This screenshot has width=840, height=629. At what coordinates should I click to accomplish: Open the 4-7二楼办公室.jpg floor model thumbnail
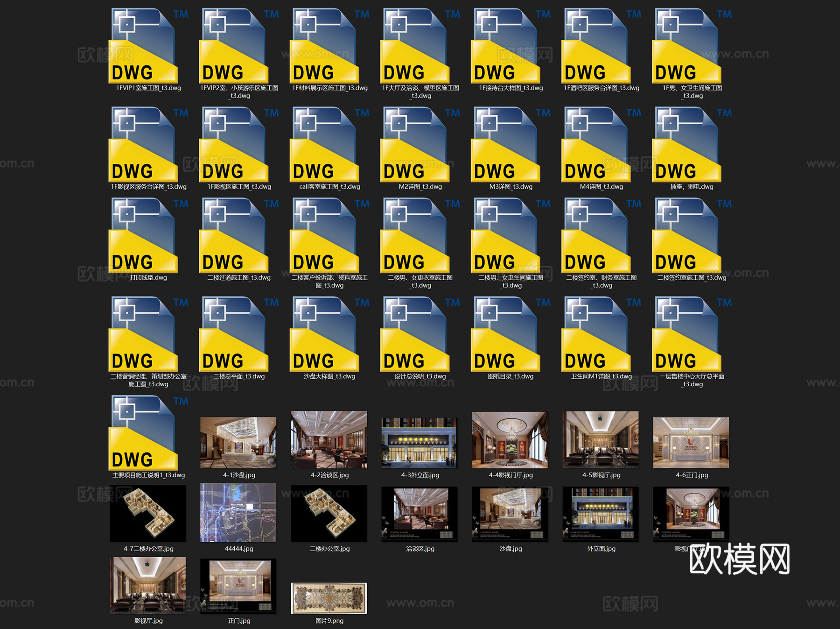[x=147, y=513]
